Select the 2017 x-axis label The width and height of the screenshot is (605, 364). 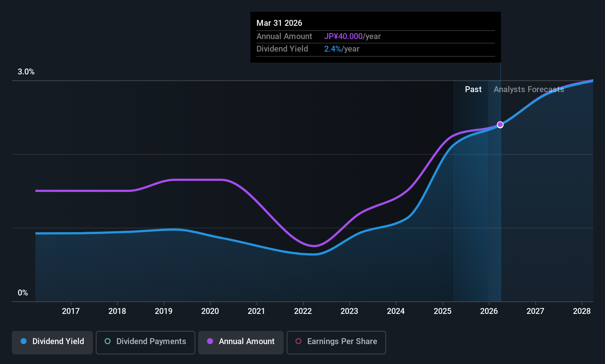point(71,311)
